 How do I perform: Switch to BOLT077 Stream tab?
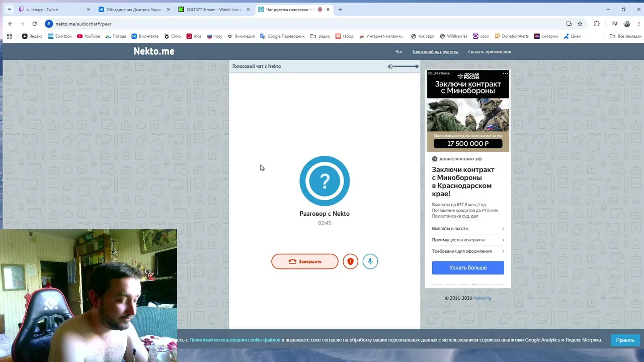pyautogui.click(x=214, y=10)
